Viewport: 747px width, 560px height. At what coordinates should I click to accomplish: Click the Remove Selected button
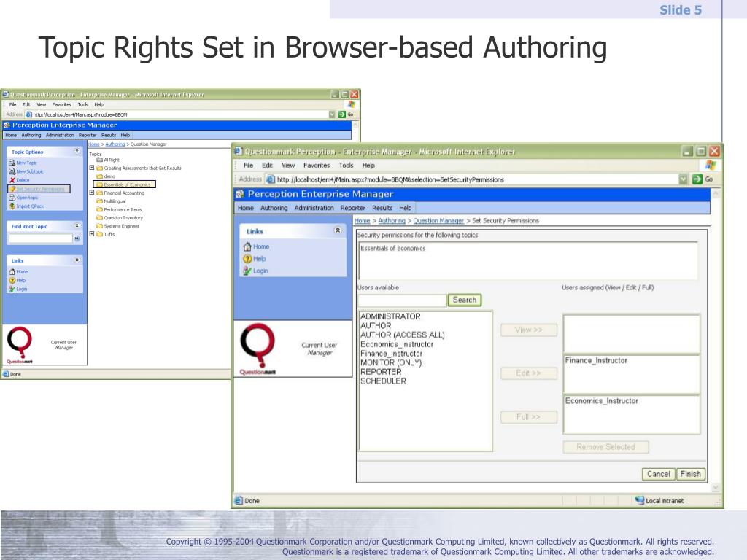point(605,447)
